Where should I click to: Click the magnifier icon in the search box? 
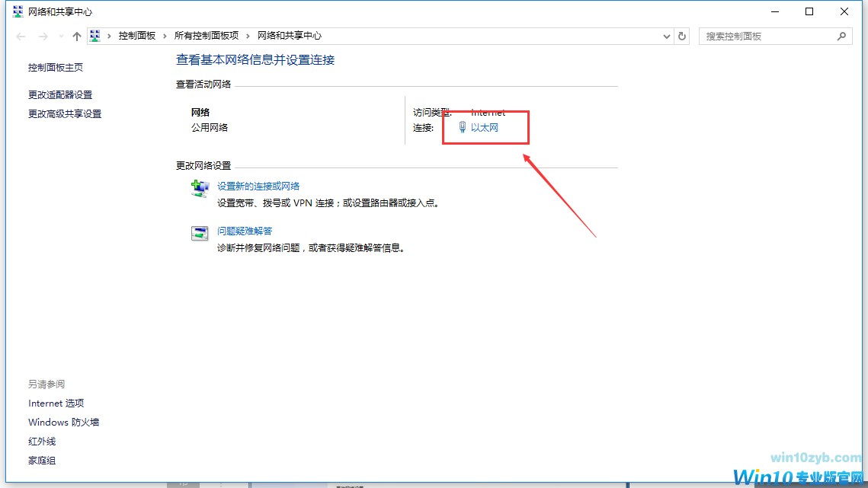click(x=842, y=36)
